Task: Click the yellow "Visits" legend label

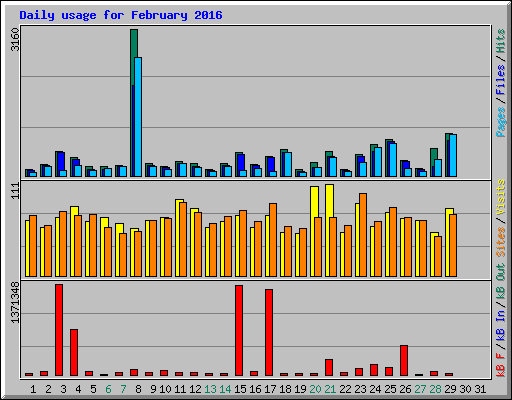Action: click(x=501, y=198)
